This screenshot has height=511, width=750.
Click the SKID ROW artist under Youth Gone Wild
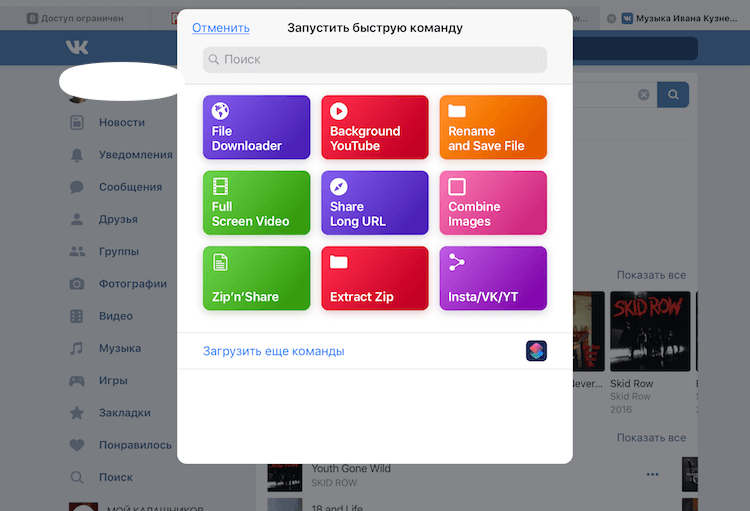tap(334, 483)
